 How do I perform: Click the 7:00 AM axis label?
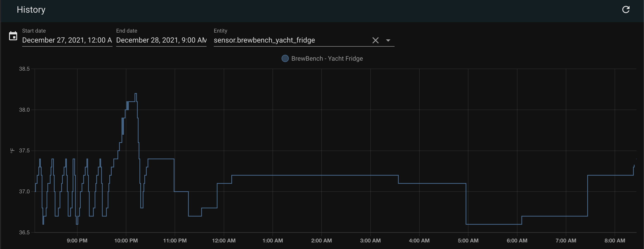tap(566, 240)
